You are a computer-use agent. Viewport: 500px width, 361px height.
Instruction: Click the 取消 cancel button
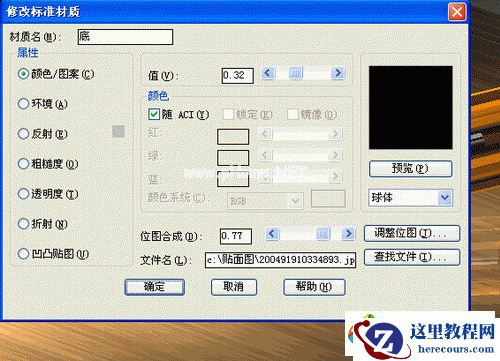point(234,287)
